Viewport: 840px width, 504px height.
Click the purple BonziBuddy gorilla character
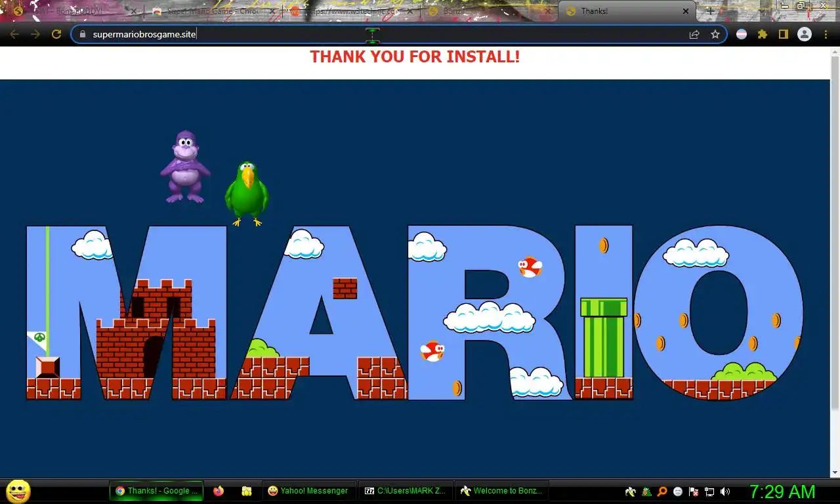(x=185, y=167)
